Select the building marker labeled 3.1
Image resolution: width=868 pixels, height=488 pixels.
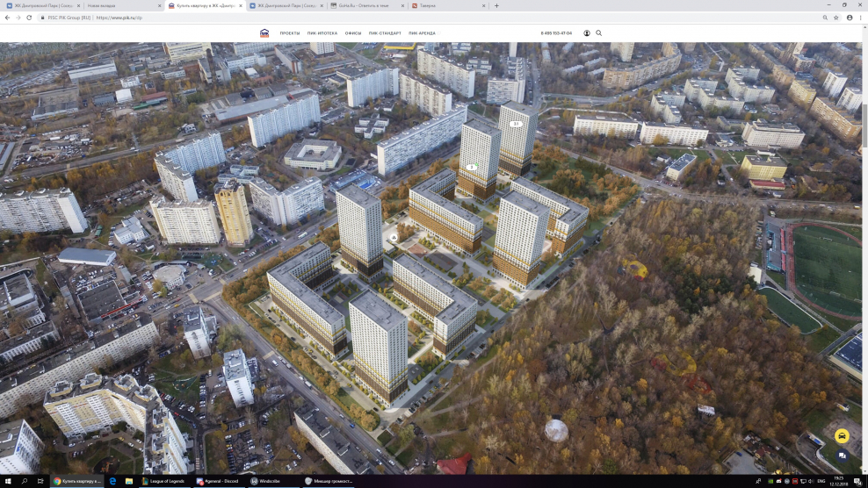click(517, 124)
